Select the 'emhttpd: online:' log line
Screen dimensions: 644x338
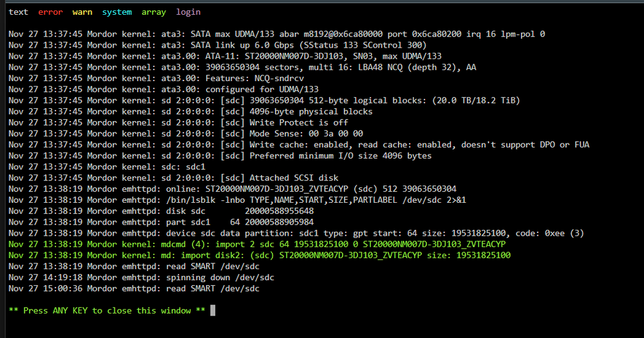(x=232, y=189)
